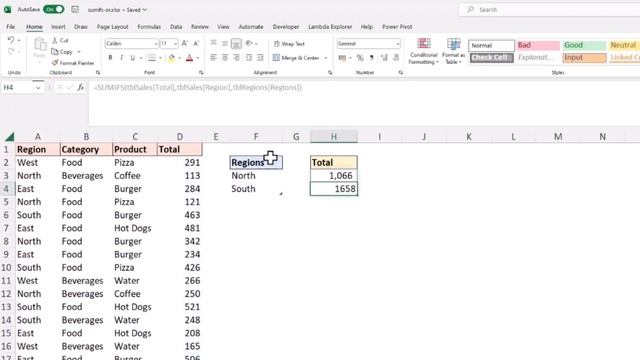Click the Comma Style icon
The width and height of the screenshot is (640, 360).
pyautogui.click(x=371, y=58)
